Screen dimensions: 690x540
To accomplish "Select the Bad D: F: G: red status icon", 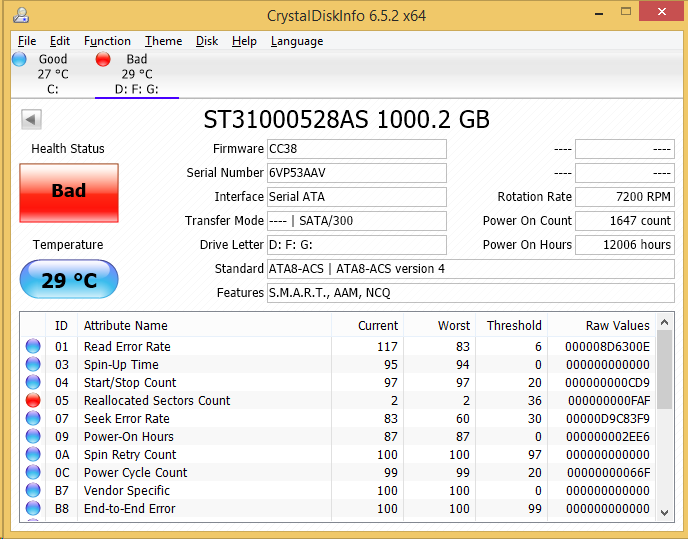I will (103, 59).
